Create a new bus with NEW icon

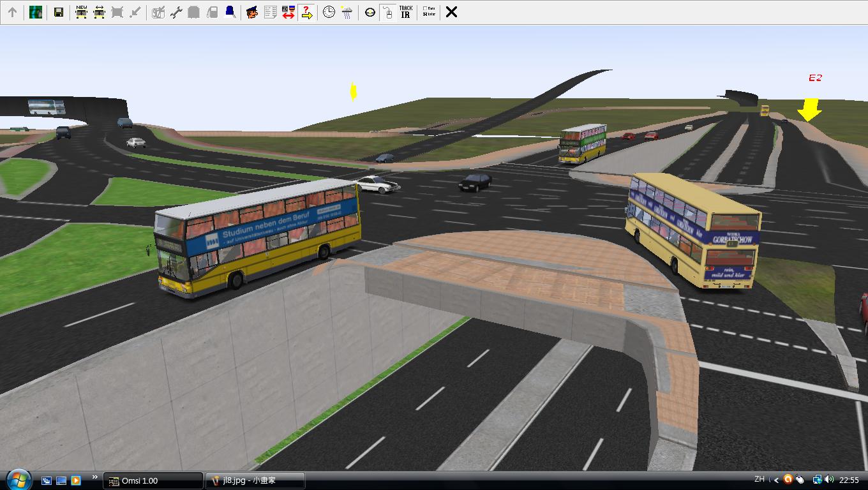(81, 12)
